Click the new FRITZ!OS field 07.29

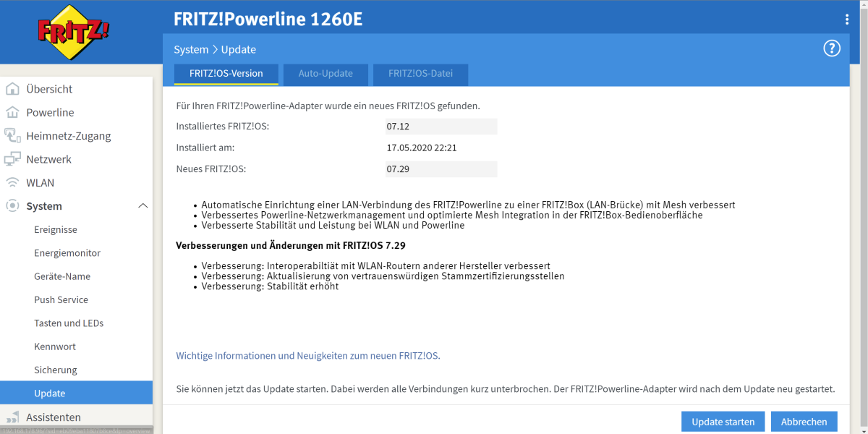coord(441,169)
